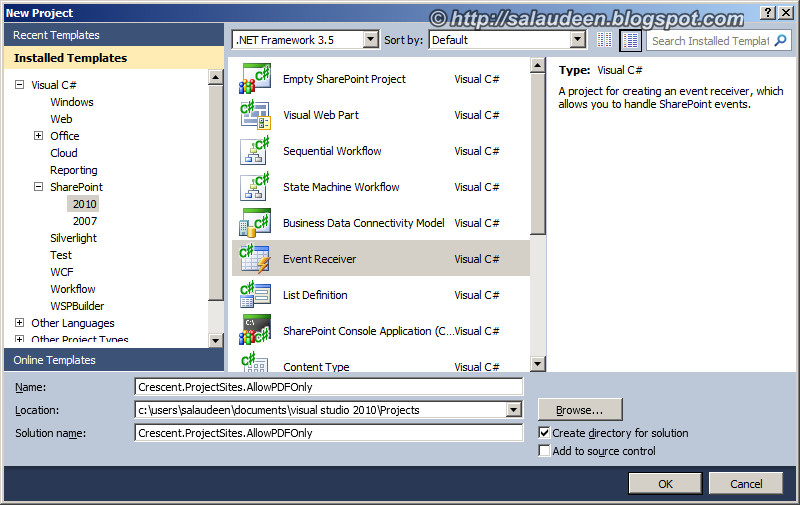Click the Browse... button
This screenshot has height=505, width=800.
pyautogui.click(x=580, y=410)
